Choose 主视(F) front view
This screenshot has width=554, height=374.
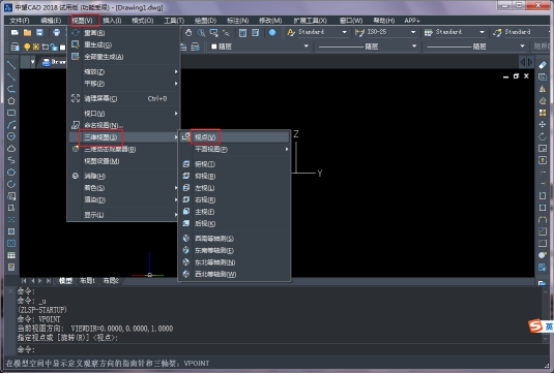tap(234, 212)
